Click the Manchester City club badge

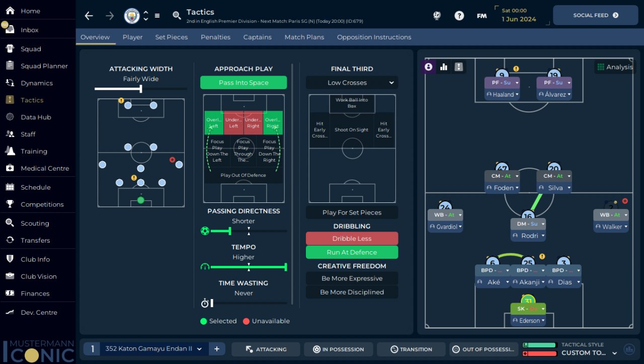(132, 16)
